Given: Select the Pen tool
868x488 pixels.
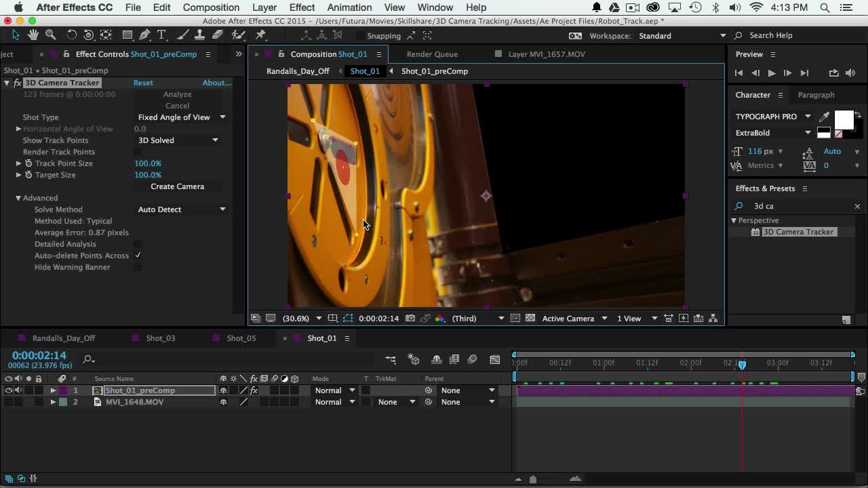Looking at the screenshot, I should [x=144, y=35].
